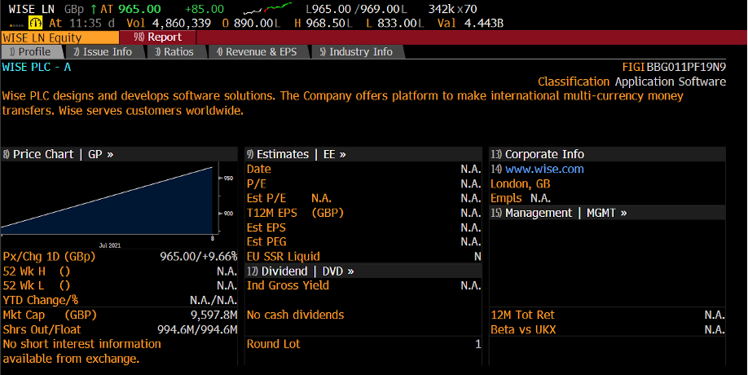Open the Dividend DVD panel header
This screenshot has width=748, height=375.
(363, 271)
